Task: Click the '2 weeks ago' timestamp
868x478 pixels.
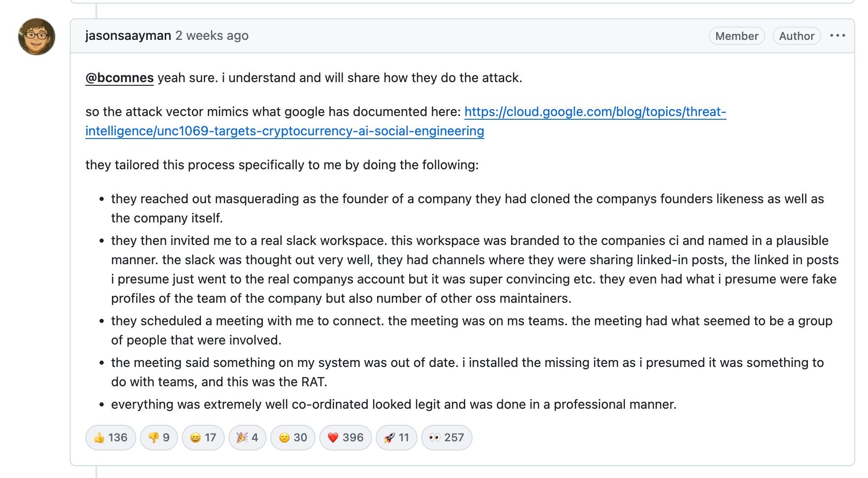Action: (x=212, y=36)
